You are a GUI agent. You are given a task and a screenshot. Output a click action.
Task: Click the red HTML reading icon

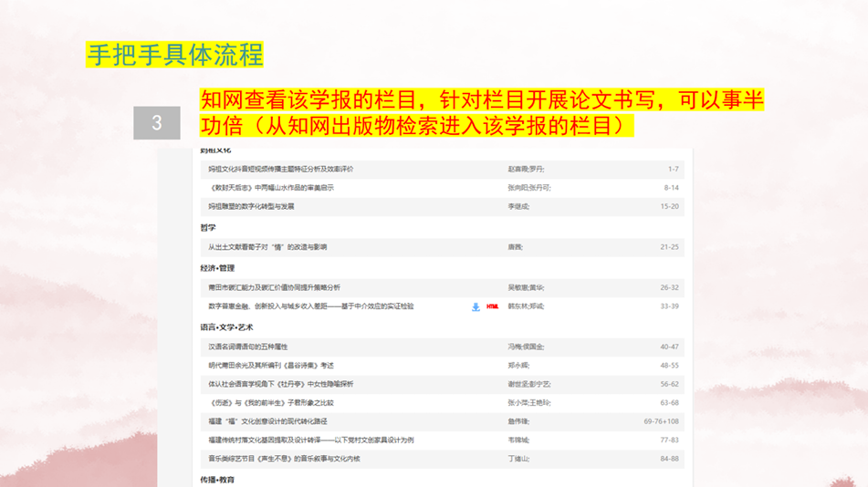tap(493, 306)
